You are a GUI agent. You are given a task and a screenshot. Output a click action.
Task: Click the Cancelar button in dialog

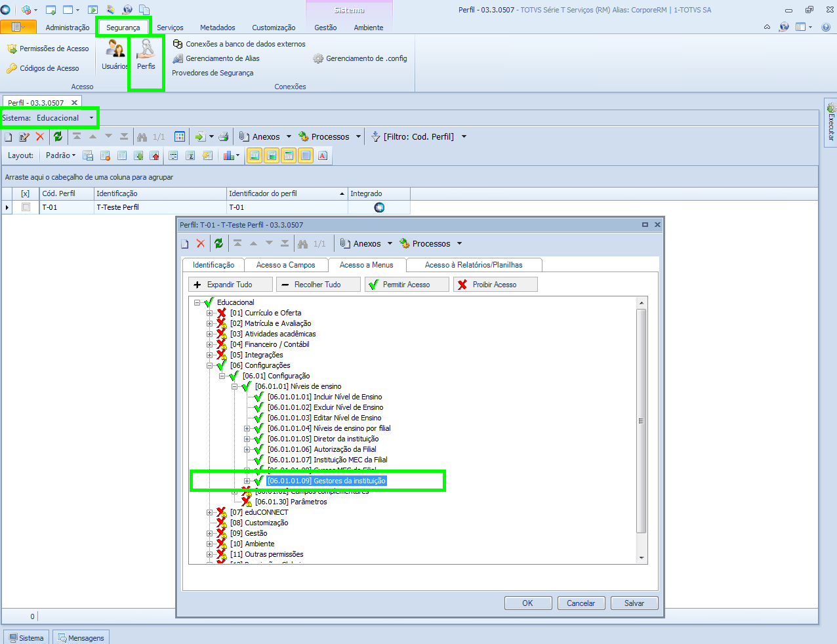(x=581, y=603)
